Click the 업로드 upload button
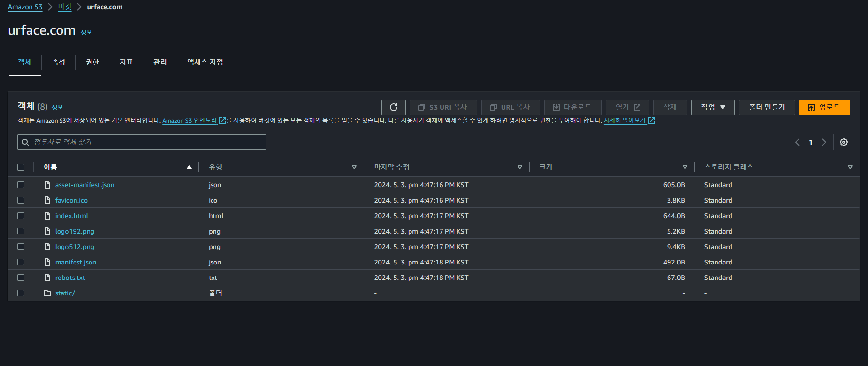This screenshot has width=868, height=366. (824, 107)
